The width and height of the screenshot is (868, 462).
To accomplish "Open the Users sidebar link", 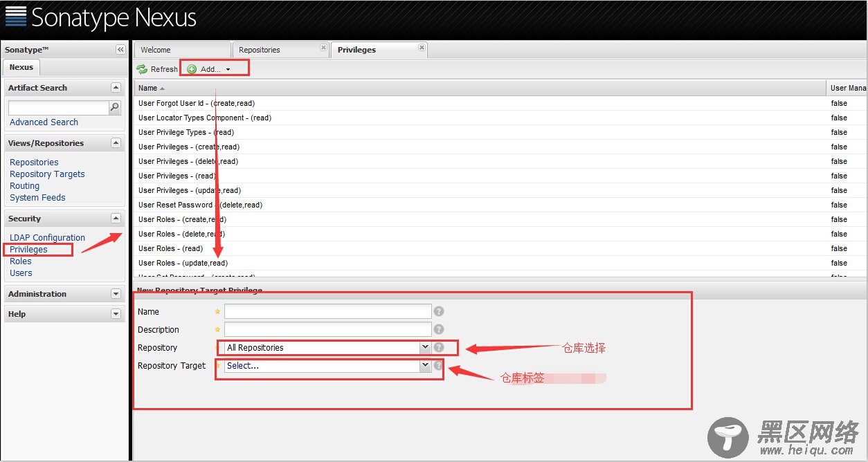I will point(21,273).
